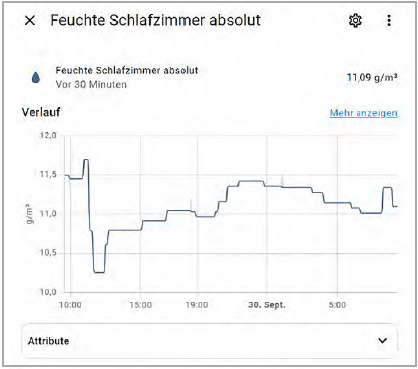Select the 11,09 g/m³ current value
The height and width of the screenshot is (369, 418).
pos(372,78)
